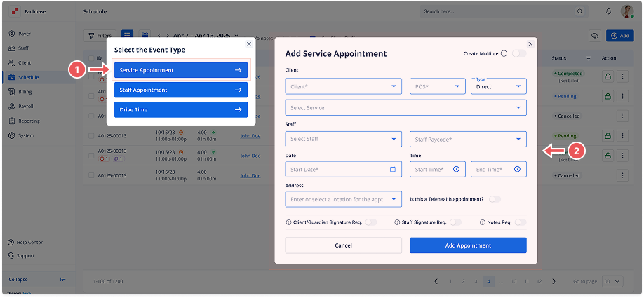Click lock icon in blue Pending row

(608, 96)
